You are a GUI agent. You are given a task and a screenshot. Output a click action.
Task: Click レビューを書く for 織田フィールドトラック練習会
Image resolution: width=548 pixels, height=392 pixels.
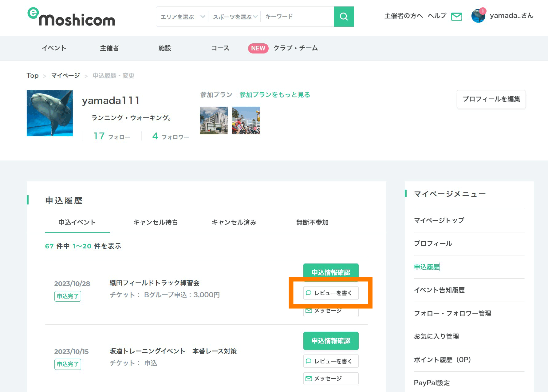pos(331,293)
